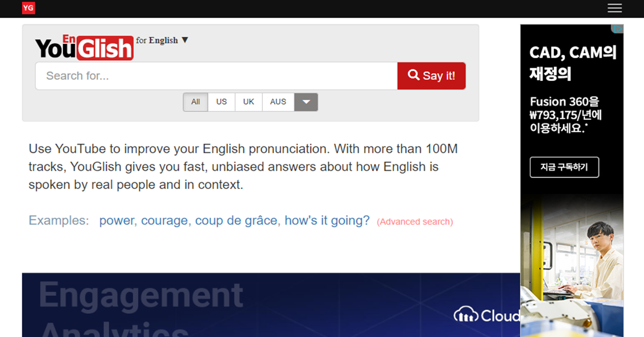Expand more accent options dropdown arrow
Image resolution: width=644 pixels, height=337 pixels.
(x=306, y=102)
